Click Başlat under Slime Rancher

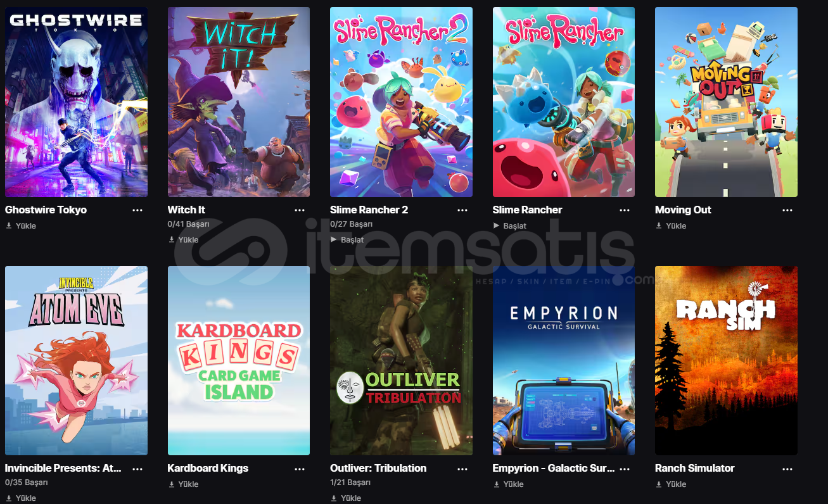(x=510, y=226)
